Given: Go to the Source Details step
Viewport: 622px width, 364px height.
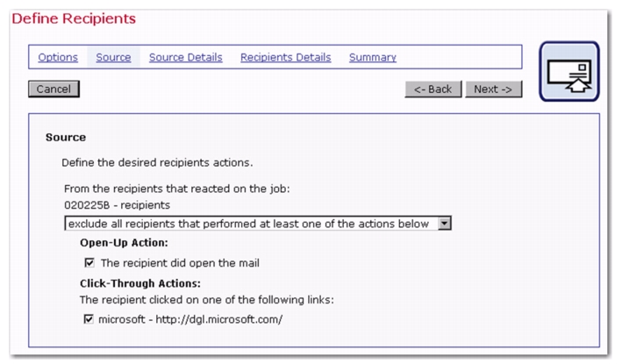Looking at the screenshot, I should coord(186,57).
